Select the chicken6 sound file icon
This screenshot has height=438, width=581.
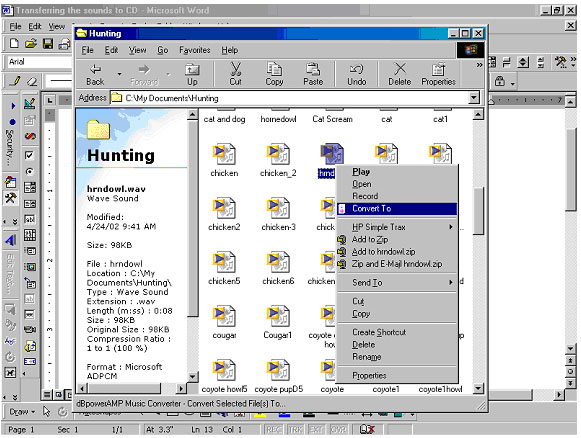click(x=278, y=262)
